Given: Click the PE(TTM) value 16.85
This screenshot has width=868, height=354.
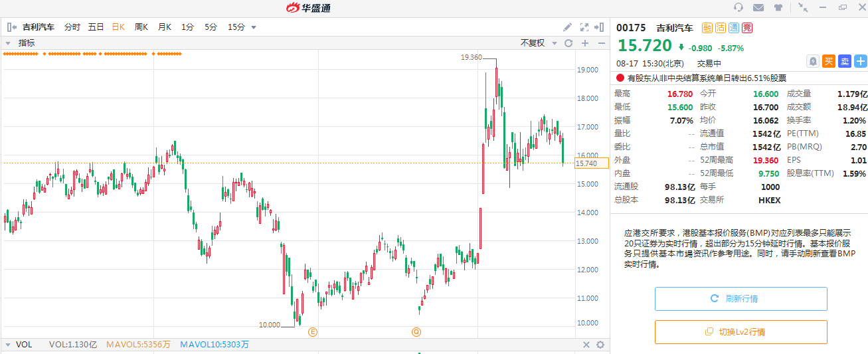Looking at the screenshot, I should [856, 133].
